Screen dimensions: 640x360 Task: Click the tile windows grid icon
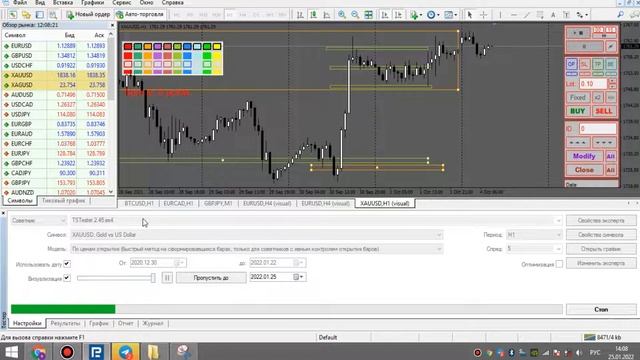pyautogui.click(x=368, y=15)
